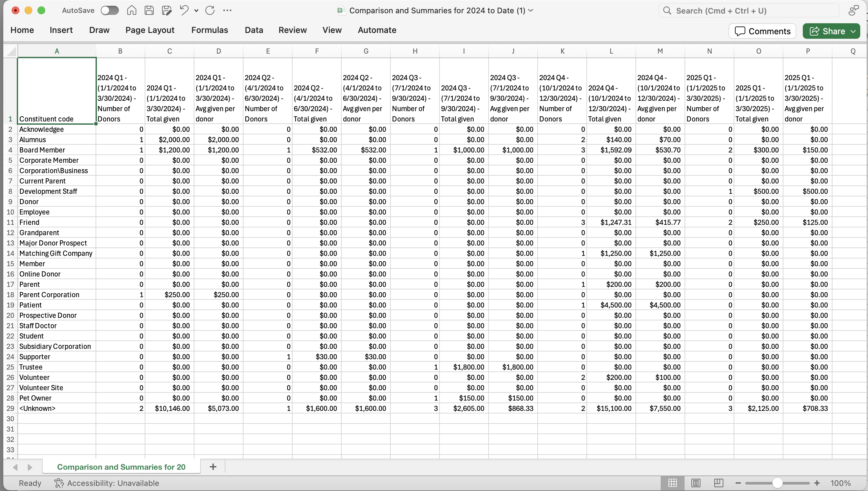Open the file title dropdown chevron
This screenshot has height=491, width=868.
point(531,10)
